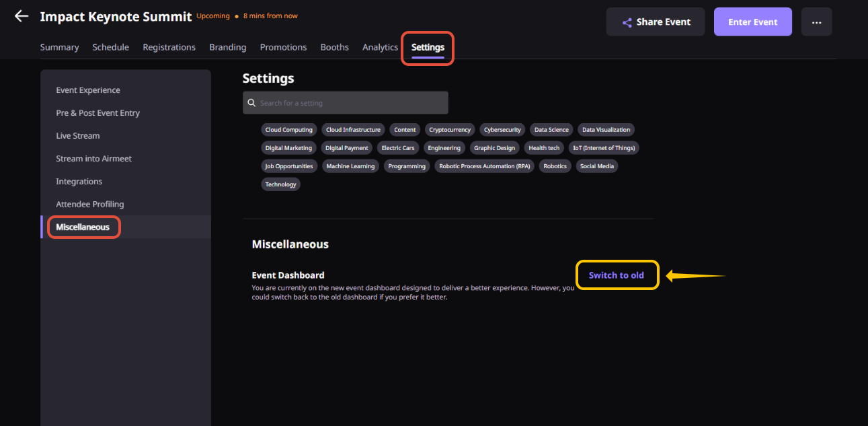Pick the Machine Learning tag

[350, 166]
